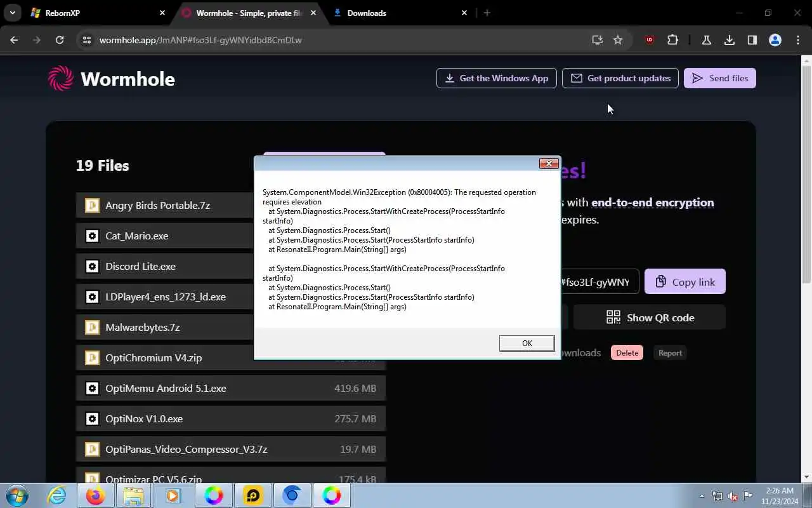Open Firefox from the taskbar
Image resolution: width=812 pixels, height=508 pixels.
(96, 495)
